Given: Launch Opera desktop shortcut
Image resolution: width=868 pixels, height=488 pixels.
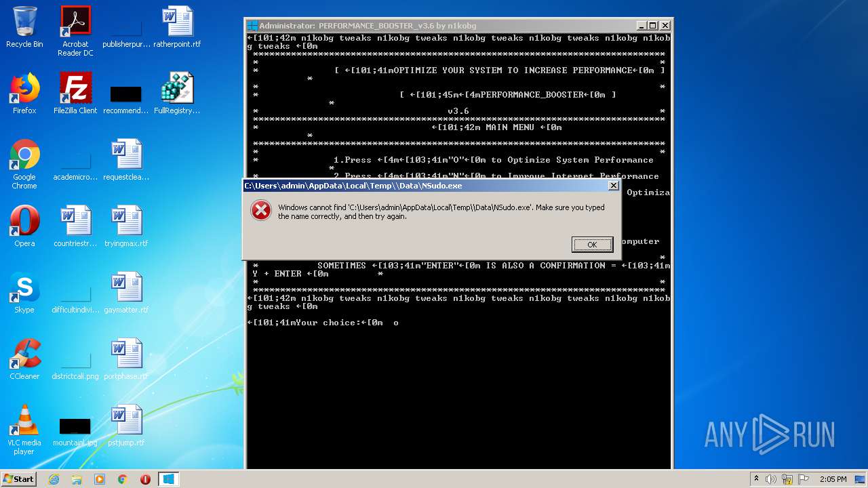Looking at the screenshot, I should click(24, 226).
